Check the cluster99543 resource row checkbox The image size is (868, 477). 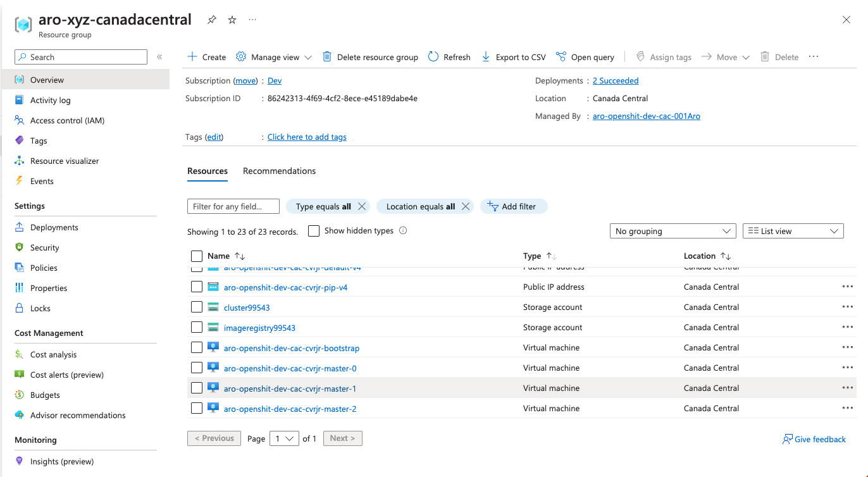196,306
